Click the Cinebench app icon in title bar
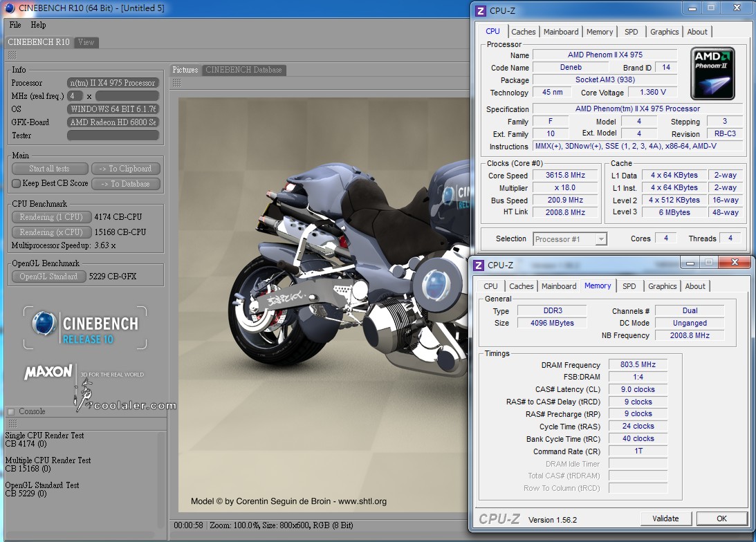Image resolution: width=756 pixels, height=542 pixels. [9, 8]
